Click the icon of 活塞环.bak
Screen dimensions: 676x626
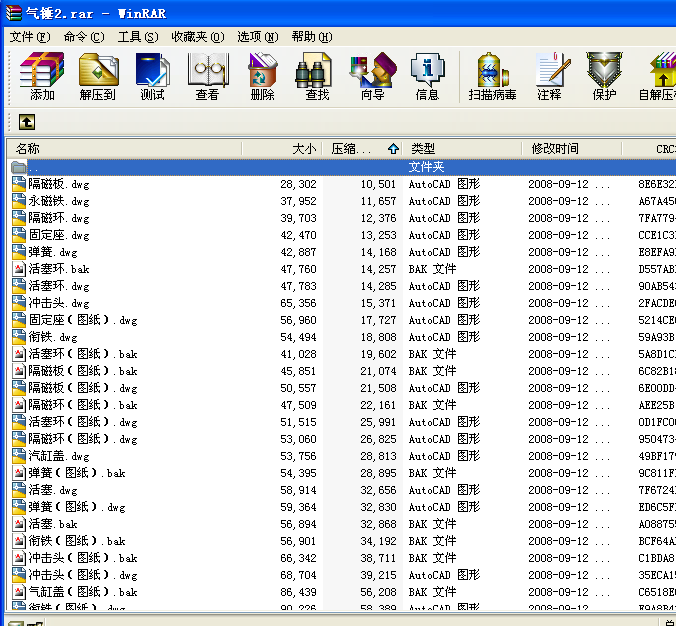19,269
